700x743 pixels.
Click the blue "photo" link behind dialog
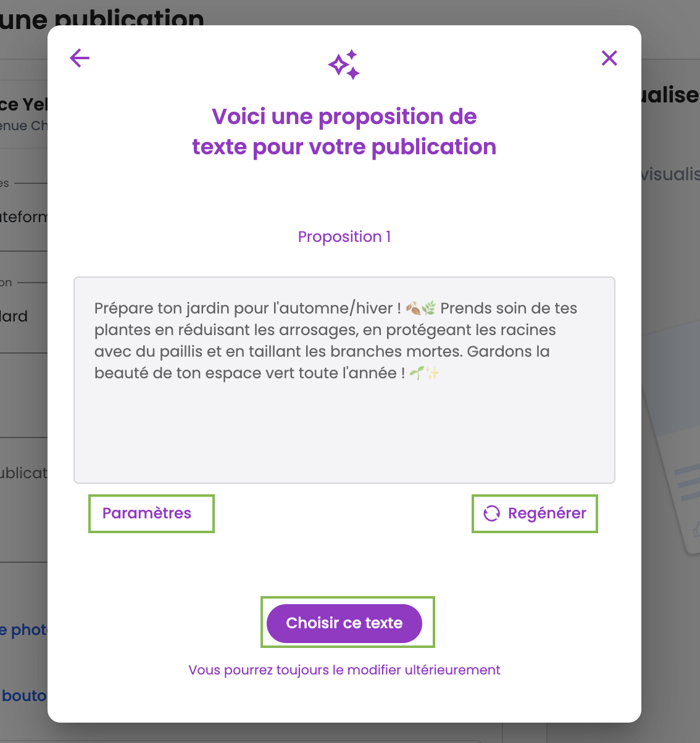(x=23, y=630)
